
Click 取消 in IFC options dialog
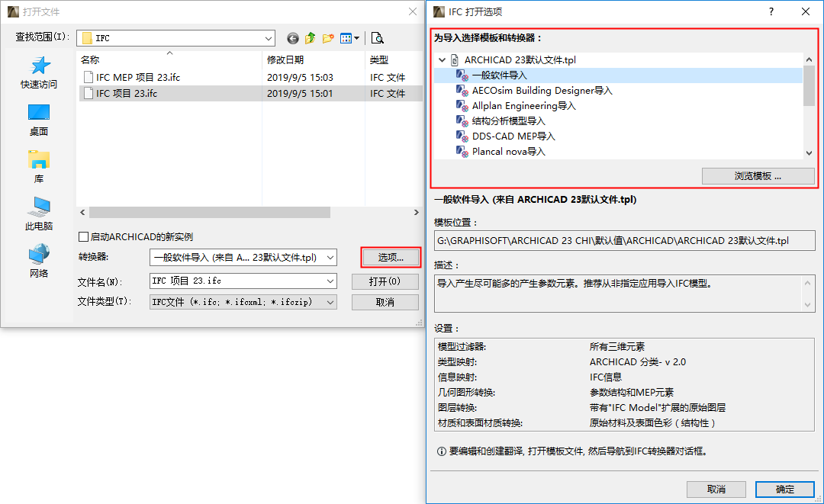716,490
